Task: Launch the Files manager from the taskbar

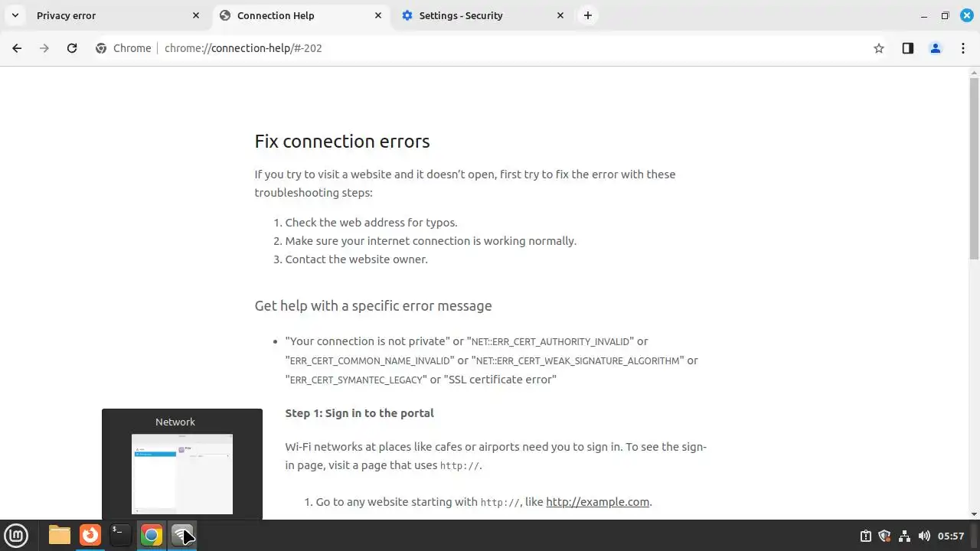Action: [60, 535]
